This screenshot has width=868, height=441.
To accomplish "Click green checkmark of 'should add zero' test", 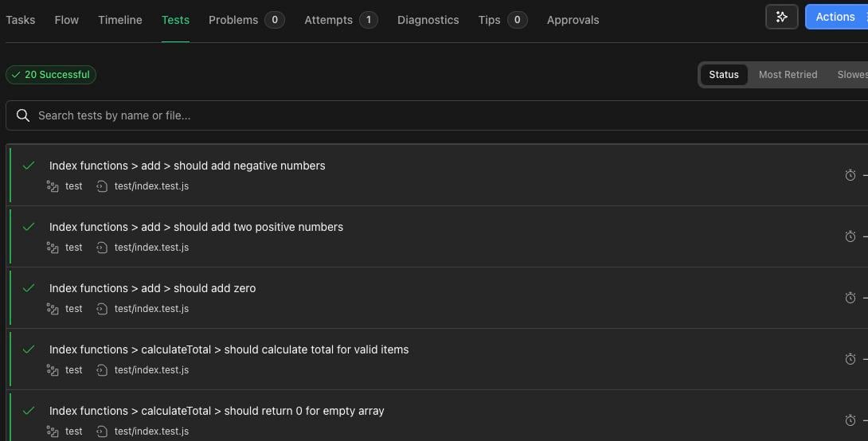I will point(28,288).
